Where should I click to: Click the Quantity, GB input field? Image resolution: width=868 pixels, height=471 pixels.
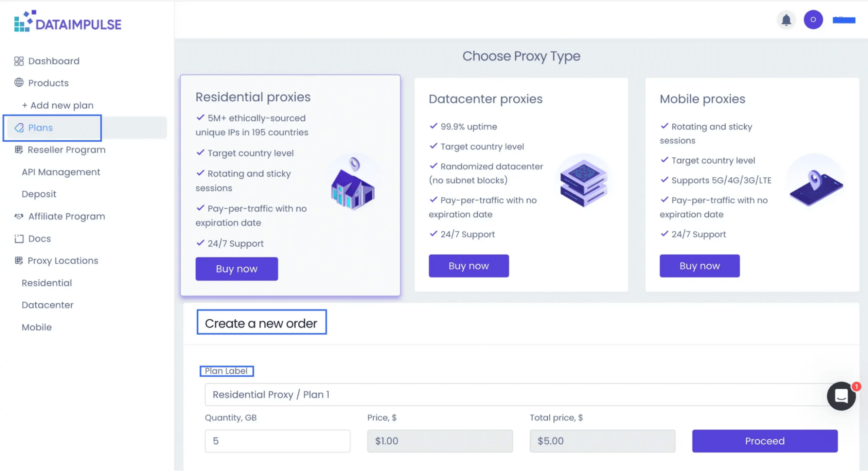tap(277, 441)
